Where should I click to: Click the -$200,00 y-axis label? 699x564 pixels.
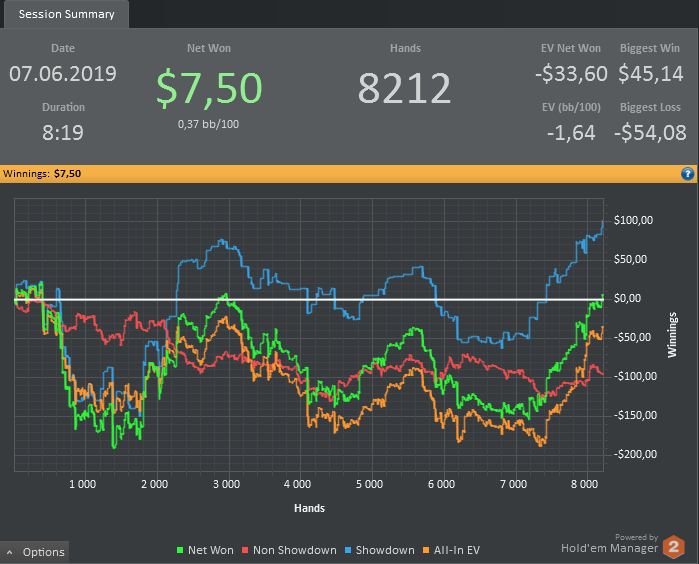click(635, 454)
